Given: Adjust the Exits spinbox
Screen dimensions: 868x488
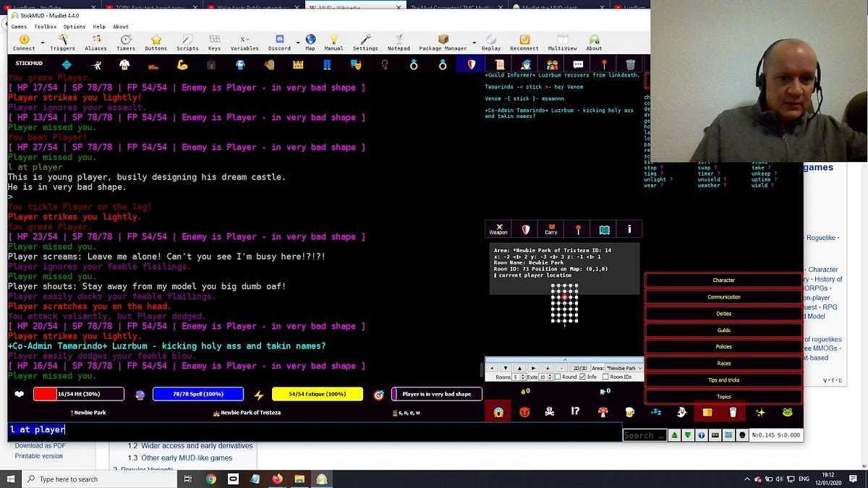Looking at the screenshot, I should (x=546, y=377).
